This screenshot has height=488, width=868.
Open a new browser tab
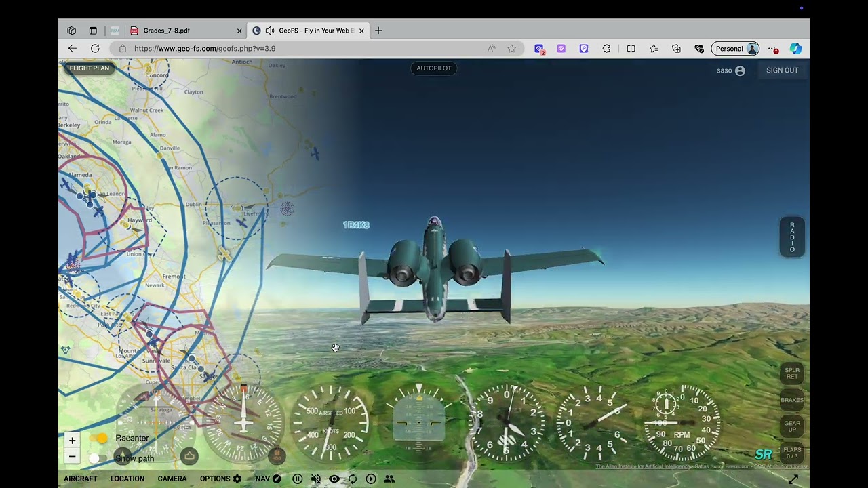click(x=378, y=30)
